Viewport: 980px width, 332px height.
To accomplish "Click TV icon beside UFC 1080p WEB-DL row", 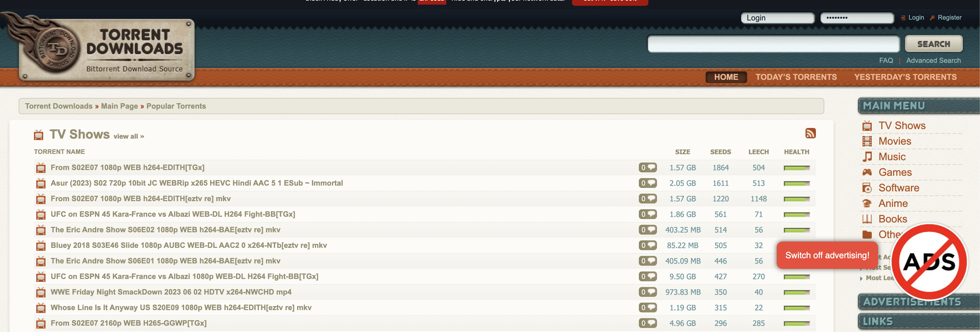I will tap(41, 277).
